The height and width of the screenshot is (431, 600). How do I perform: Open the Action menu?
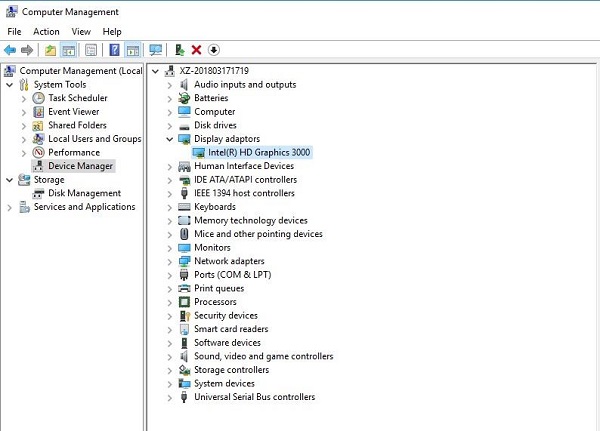(x=46, y=32)
